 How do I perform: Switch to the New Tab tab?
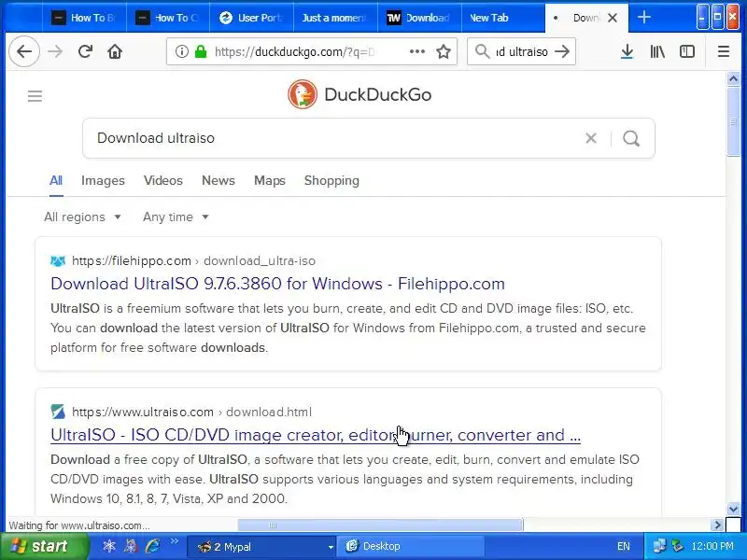pyautogui.click(x=503, y=18)
